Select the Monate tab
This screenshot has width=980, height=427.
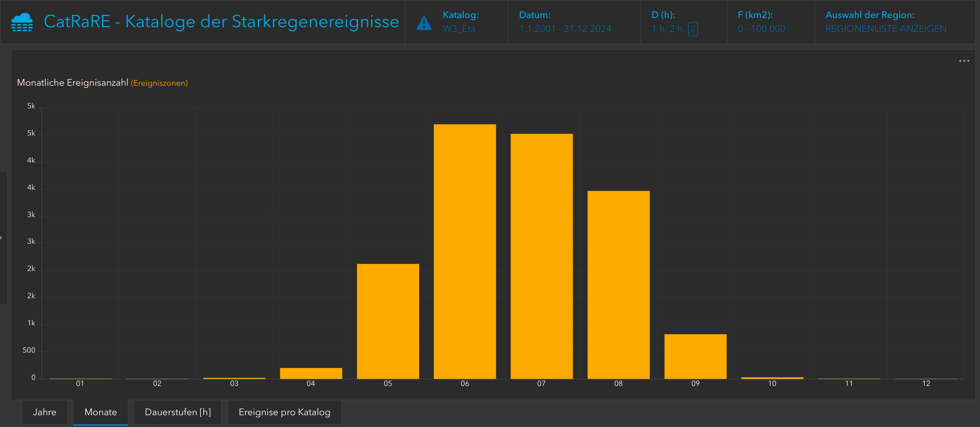(x=101, y=412)
